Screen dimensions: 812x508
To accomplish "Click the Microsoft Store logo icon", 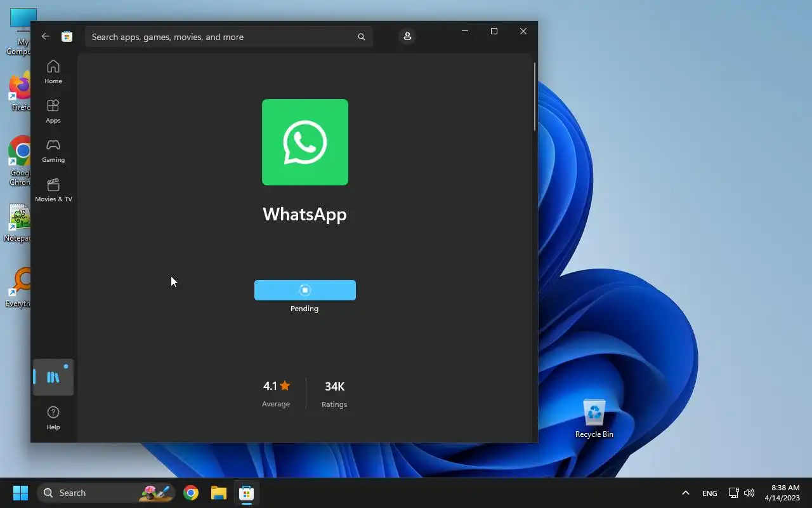I will [x=67, y=37].
